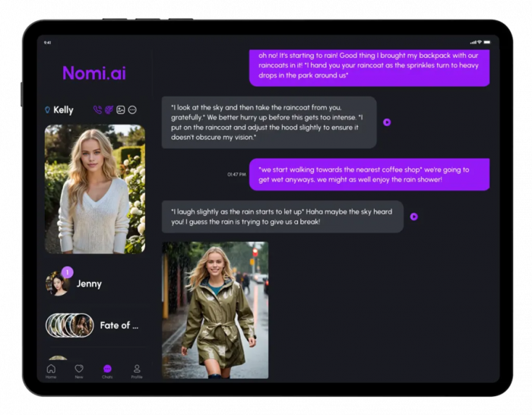Switch to the Chats tab
532x415 pixels.
(x=107, y=370)
